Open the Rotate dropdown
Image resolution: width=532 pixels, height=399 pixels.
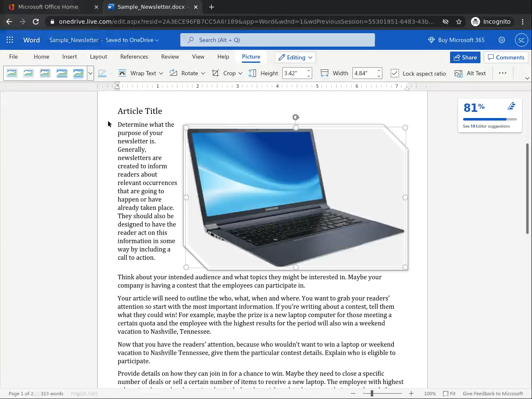click(187, 74)
